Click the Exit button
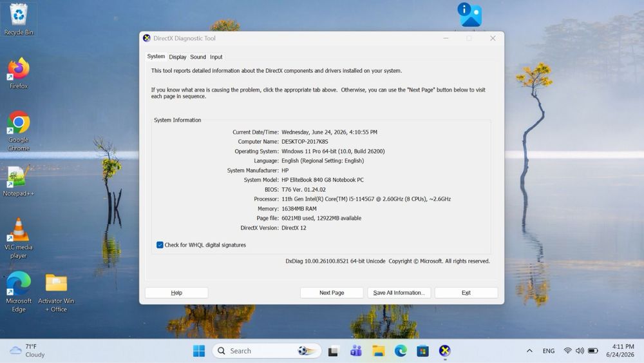 466,293
